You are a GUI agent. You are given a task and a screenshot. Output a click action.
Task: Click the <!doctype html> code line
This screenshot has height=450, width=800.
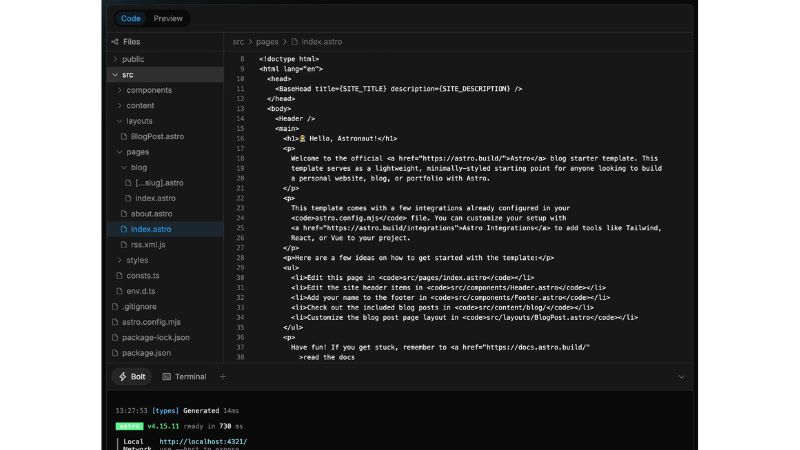point(289,59)
